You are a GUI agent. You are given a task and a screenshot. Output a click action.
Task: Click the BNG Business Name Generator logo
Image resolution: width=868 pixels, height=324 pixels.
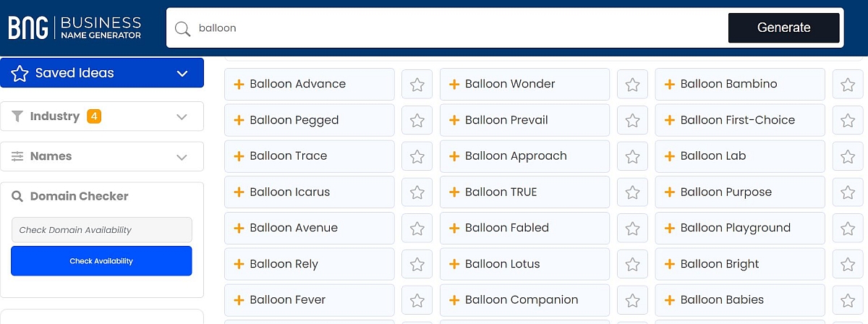(x=75, y=27)
